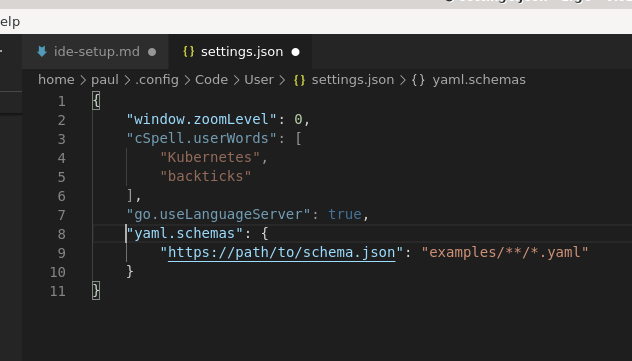This screenshot has height=361, width=632.
Task: Click the "examples/**/*.yaml" string value
Action: click(505, 252)
